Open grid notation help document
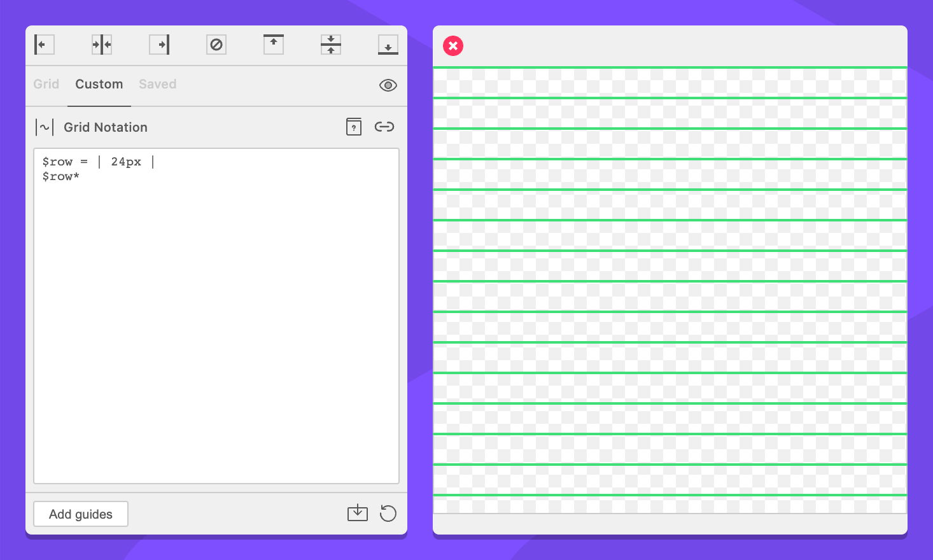This screenshot has width=933, height=560. [x=354, y=127]
